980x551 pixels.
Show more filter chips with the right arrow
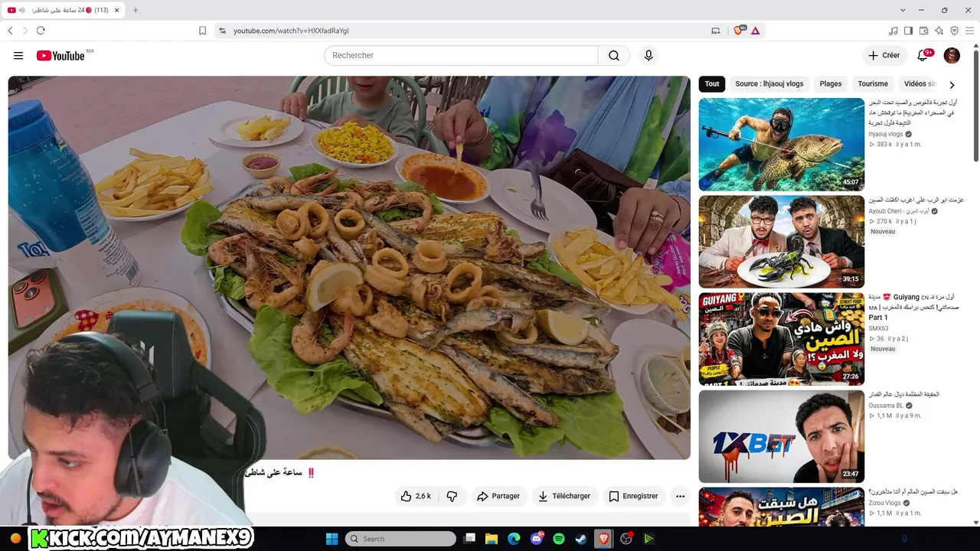[952, 85]
